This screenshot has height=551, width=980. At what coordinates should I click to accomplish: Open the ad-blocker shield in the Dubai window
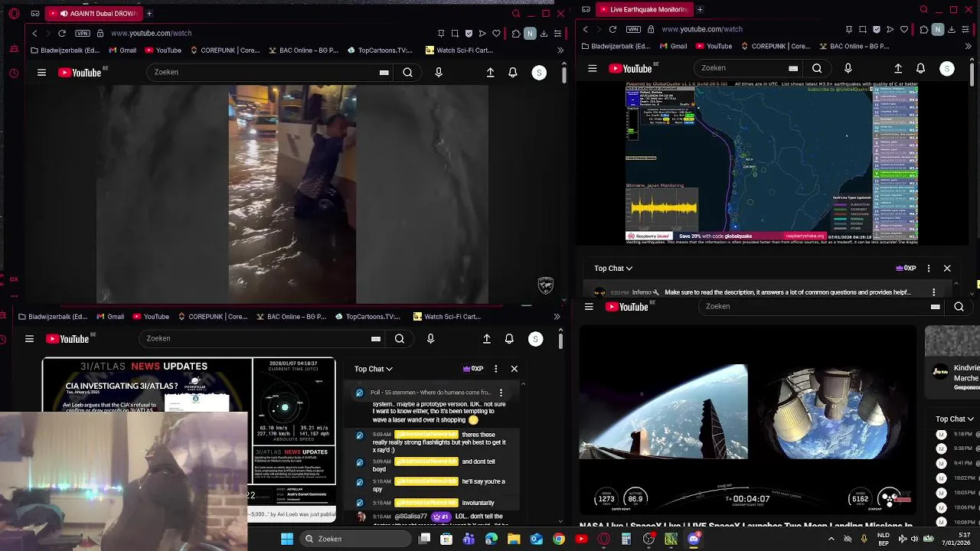point(469,33)
